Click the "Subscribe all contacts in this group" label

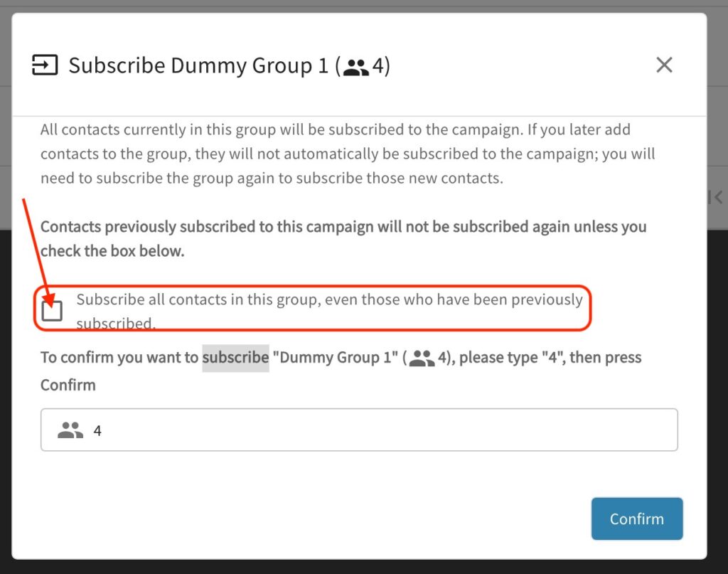(x=329, y=300)
